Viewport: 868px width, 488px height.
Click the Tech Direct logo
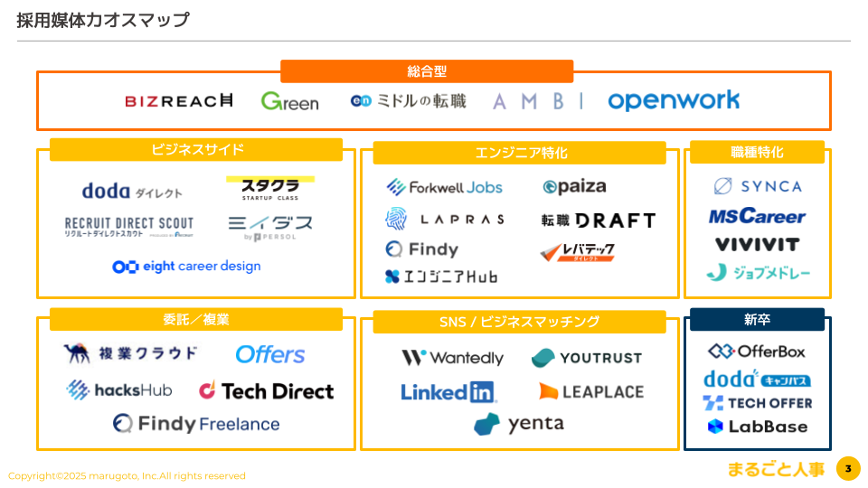point(266,390)
